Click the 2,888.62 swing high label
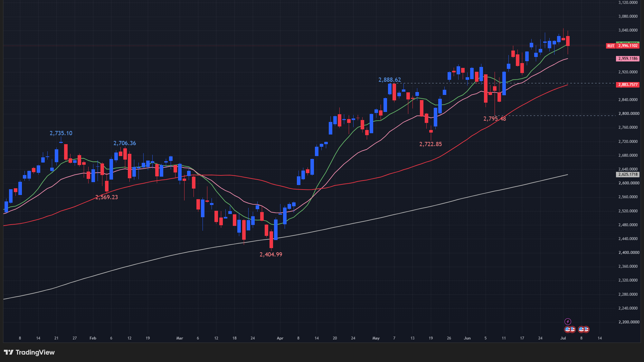The image size is (644, 362). coord(390,80)
